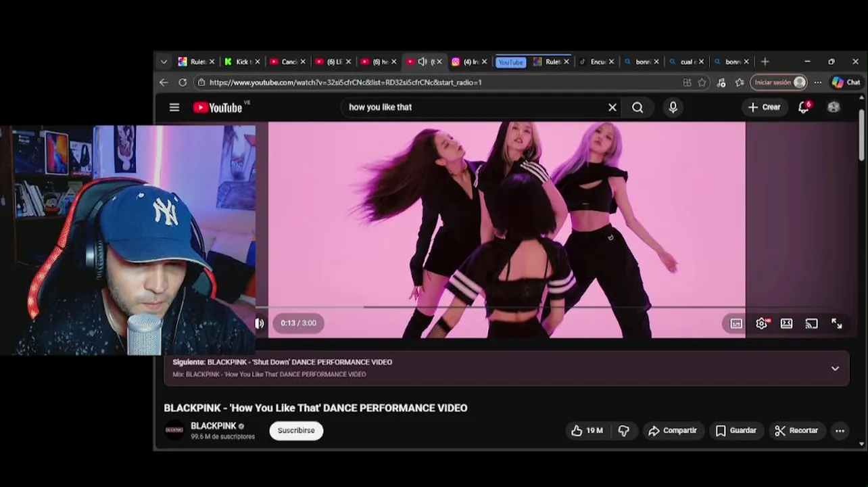Image resolution: width=868 pixels, height=487 pixels.
Task: Click the highlighted YouTube tab group label
Action: click(x=510, y=62)
